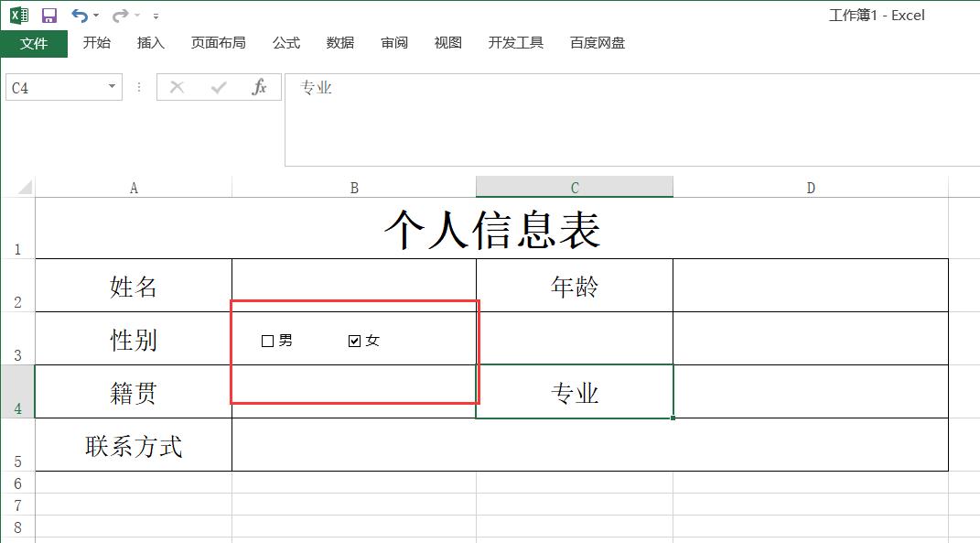980x543 pixels.
Task: Save the workbook with the floppy icon
Action: pyautogui.click(x=48, y=16)
